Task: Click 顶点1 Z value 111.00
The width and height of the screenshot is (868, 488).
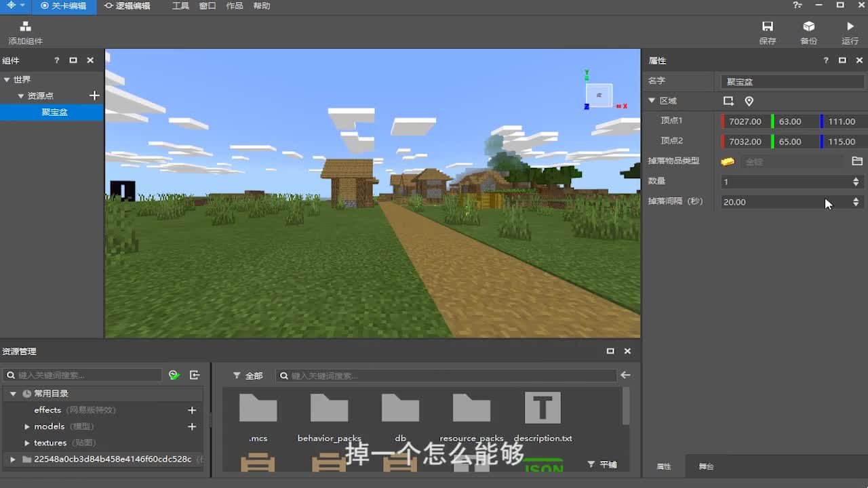Action: [x=844, y=121]
